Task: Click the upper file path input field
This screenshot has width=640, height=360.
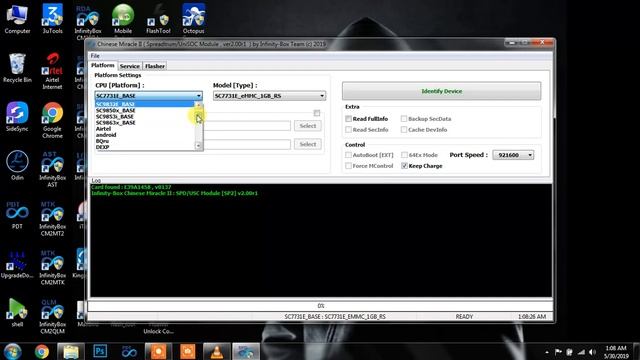Action: pyautogui.click(x=247, y=126)
